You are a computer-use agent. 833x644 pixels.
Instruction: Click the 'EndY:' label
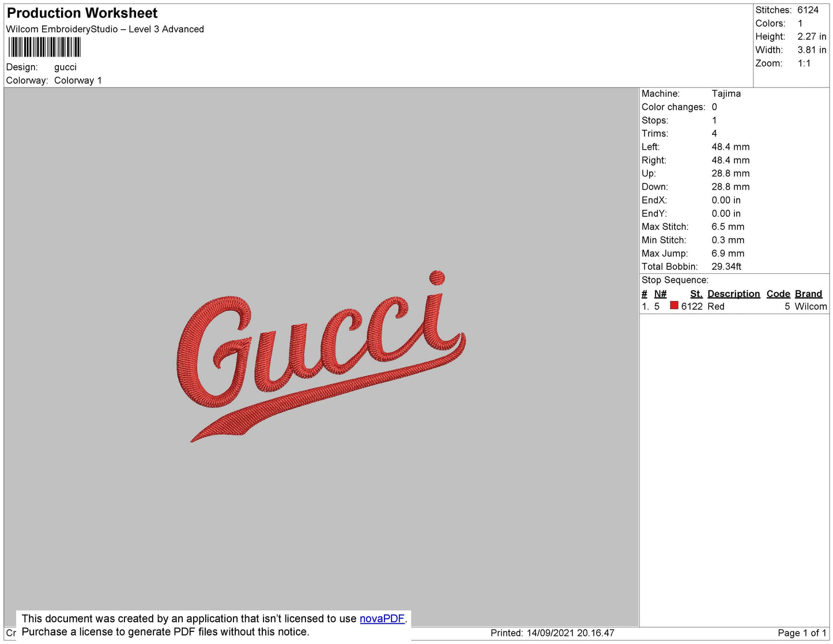tap(654, 213)
